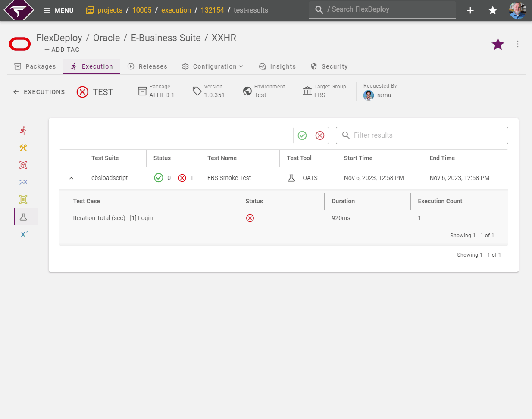Click the Version tag icon
Screen dimensions: 532x419
pyautogui.click(x=197, y=91)
